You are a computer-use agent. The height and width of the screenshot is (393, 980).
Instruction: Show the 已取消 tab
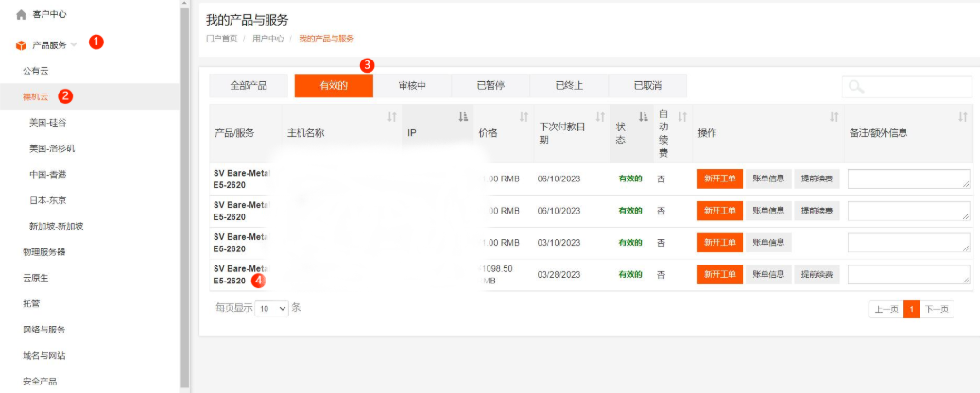point(647,86)
